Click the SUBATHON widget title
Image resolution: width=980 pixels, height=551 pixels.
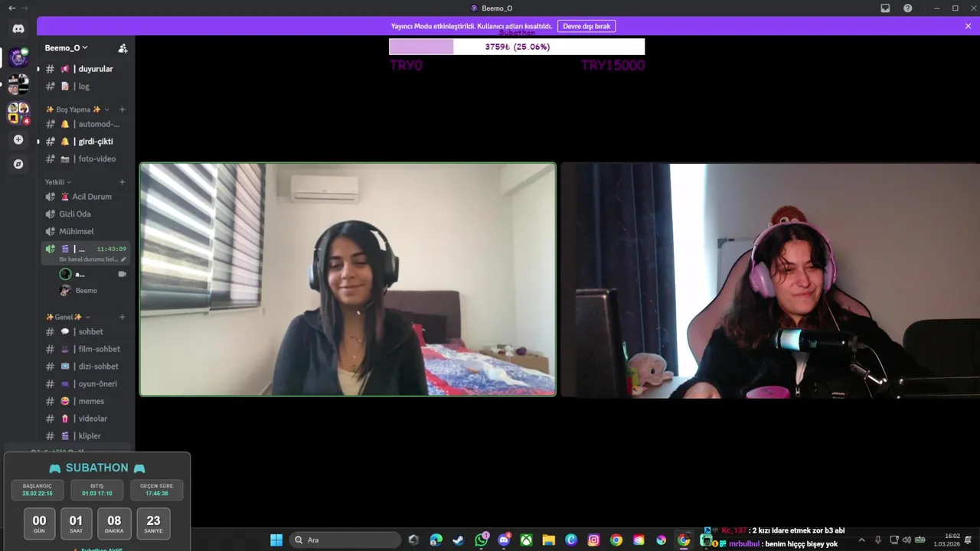coord(97,468)
